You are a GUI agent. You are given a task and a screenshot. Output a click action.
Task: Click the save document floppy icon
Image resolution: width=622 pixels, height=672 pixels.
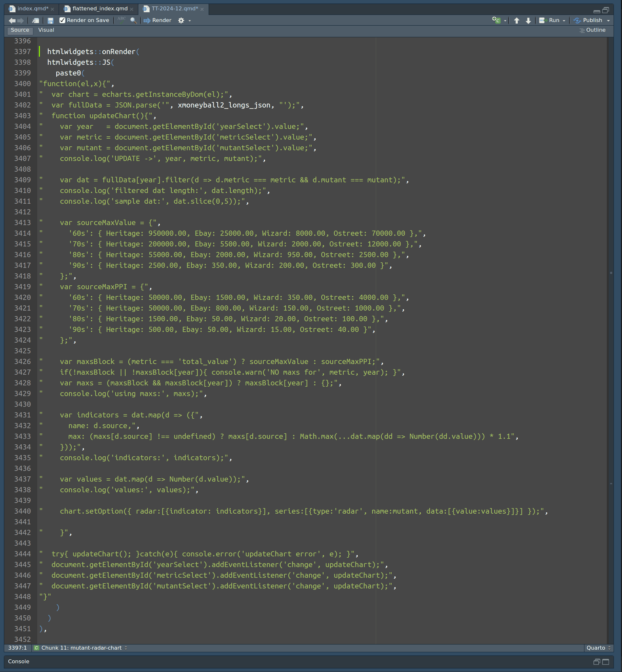(51, 20)
